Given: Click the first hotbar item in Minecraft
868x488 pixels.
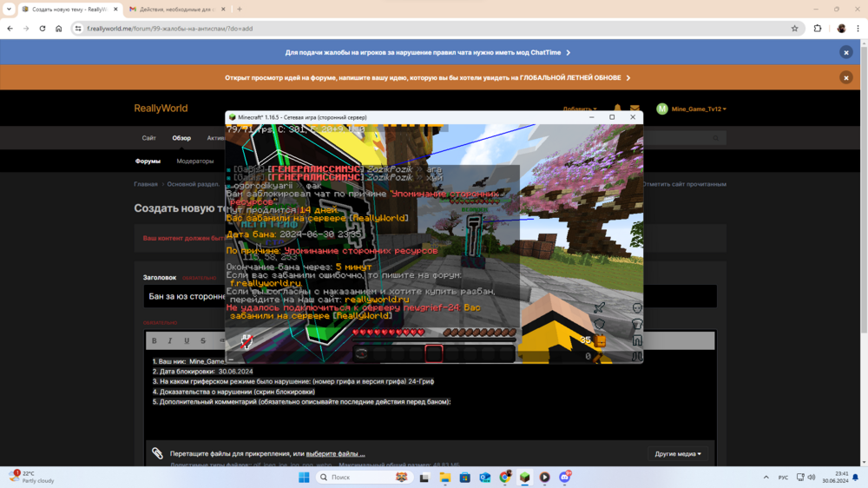Looking at the screenshot, I should point(361,353).
